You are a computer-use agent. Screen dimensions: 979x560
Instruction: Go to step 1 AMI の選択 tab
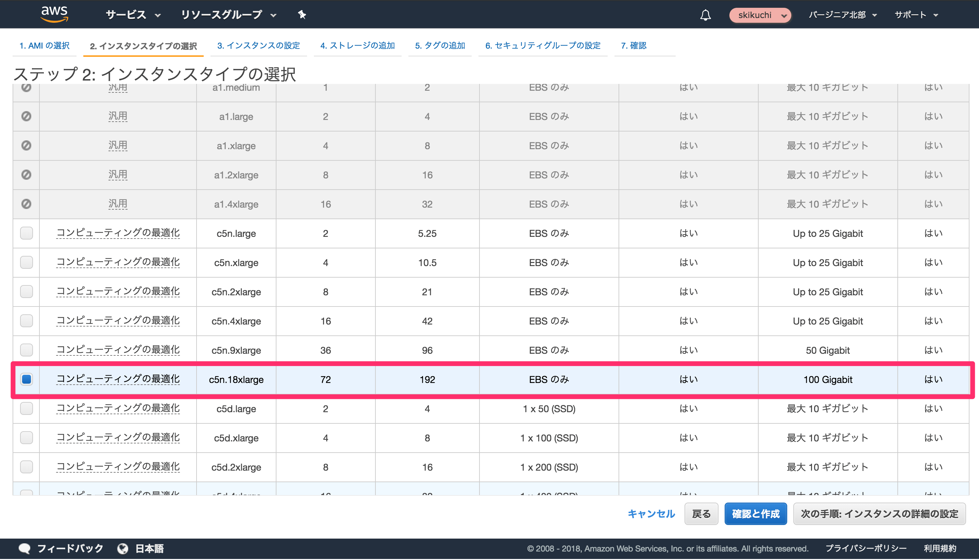44,46
